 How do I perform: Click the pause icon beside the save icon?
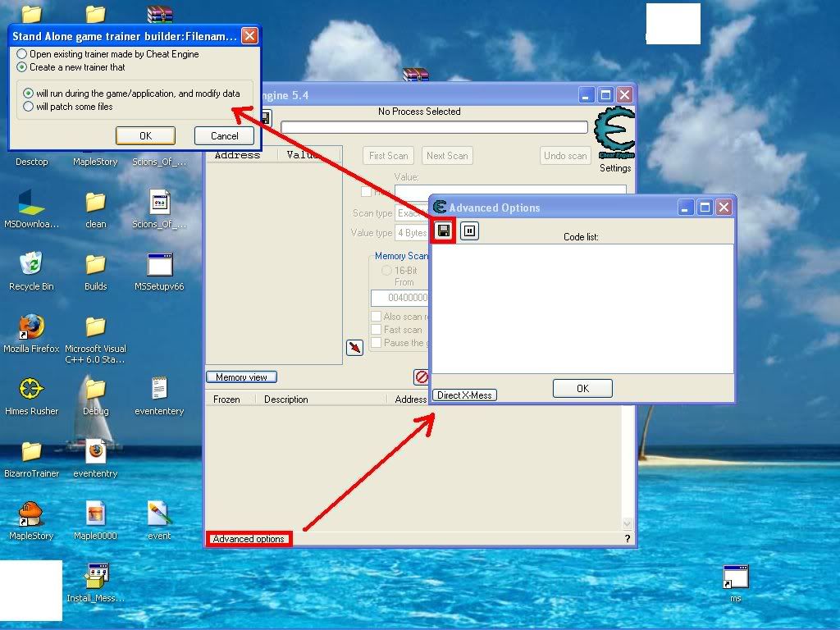(x=469, y=231)
